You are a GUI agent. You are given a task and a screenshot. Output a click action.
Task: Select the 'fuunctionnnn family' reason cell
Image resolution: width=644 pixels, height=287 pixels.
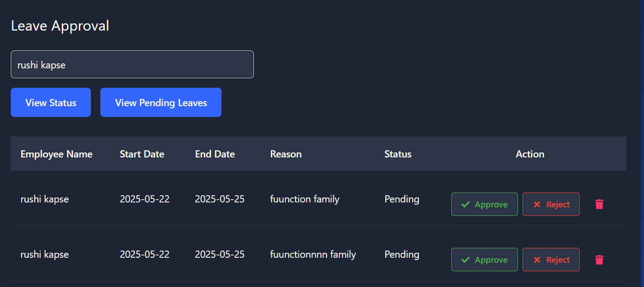click(x=313, y=254)
